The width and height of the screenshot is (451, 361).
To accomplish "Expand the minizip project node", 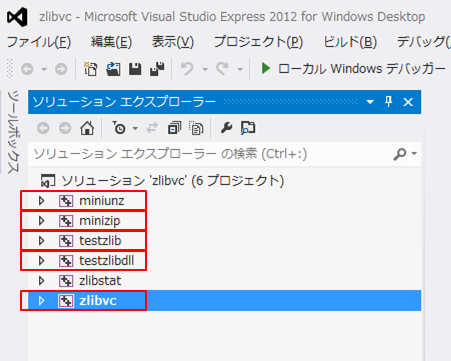I will [x=41, y=221].
